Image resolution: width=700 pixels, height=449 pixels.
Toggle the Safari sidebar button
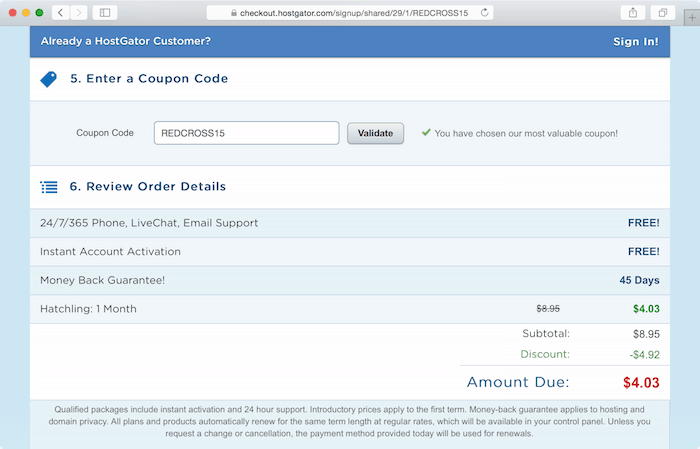[105, 12]
